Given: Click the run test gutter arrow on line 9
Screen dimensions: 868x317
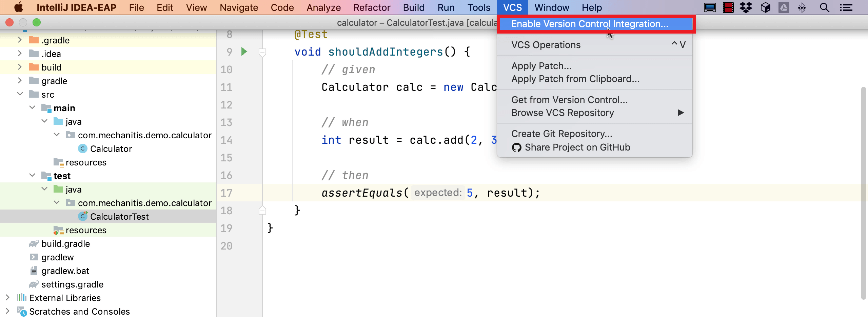Looking at the screenshot, I should point(244,52).
